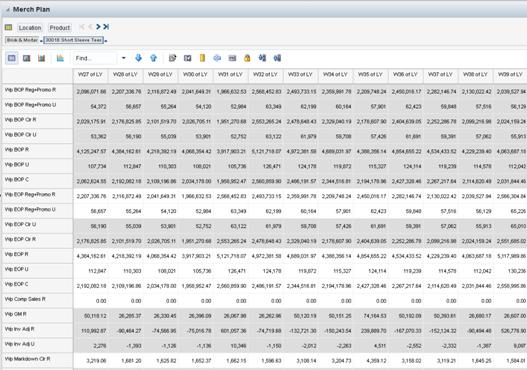Click Wp Comp Sales R W27 cell 0.00

(91, 301)
